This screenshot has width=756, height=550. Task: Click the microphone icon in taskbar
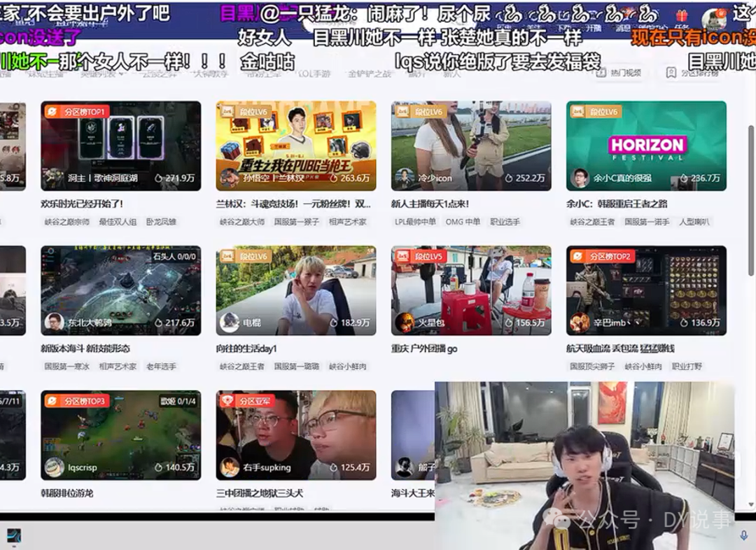point(744,535)
